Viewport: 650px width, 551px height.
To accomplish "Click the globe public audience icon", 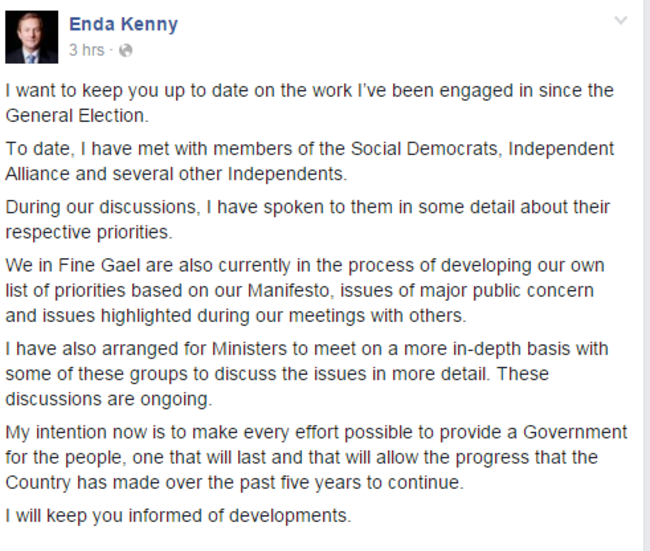I will 126,51.
